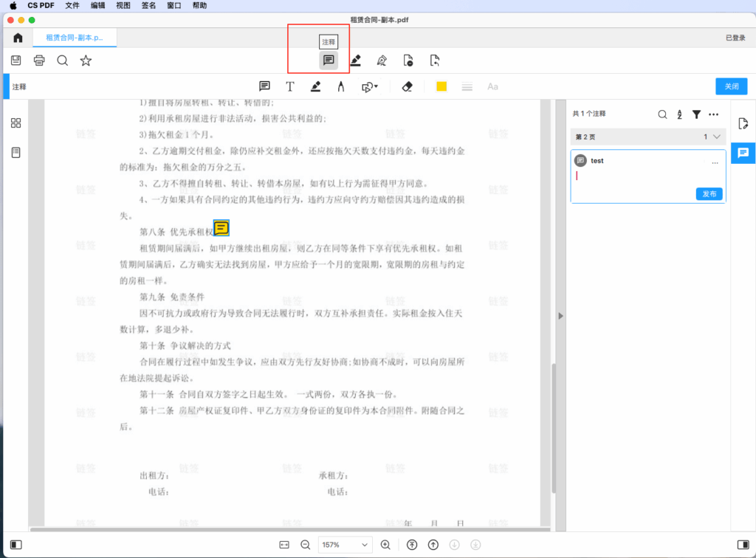Search annotations in the comments panel
The image size is (756, 558).
point(662,114)
